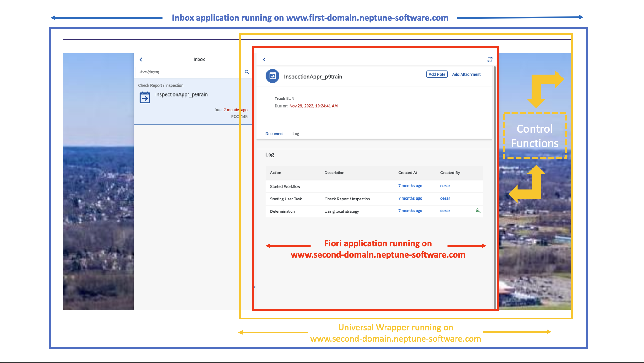The height and width of the screenshot is (363, 644).
Task: Click the green user search icon in Determination row
Action: click(478, 211)
